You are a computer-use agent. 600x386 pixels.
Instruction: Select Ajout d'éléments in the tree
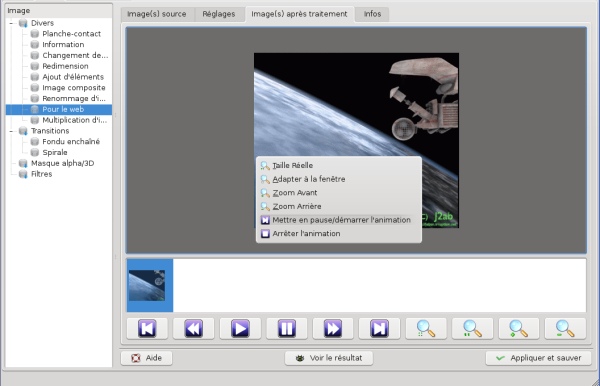click(73, 77)
